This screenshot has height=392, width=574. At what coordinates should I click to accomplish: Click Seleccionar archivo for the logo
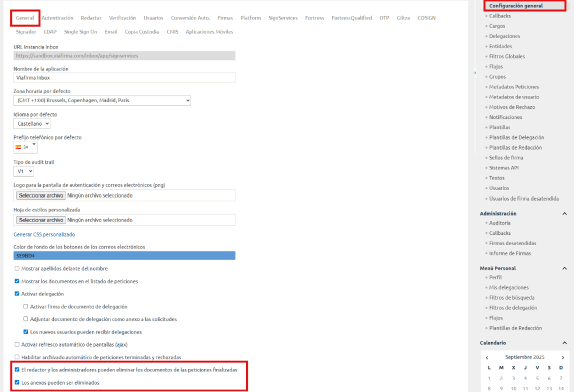[x=41, y=196]
